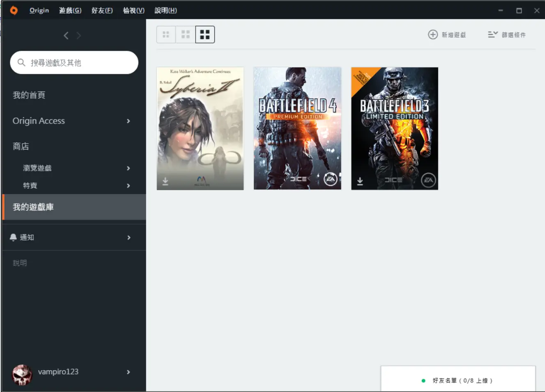Screen dimensions: 545x392
Task: Open the 檢視(V) menu
Action: point(133,10)
